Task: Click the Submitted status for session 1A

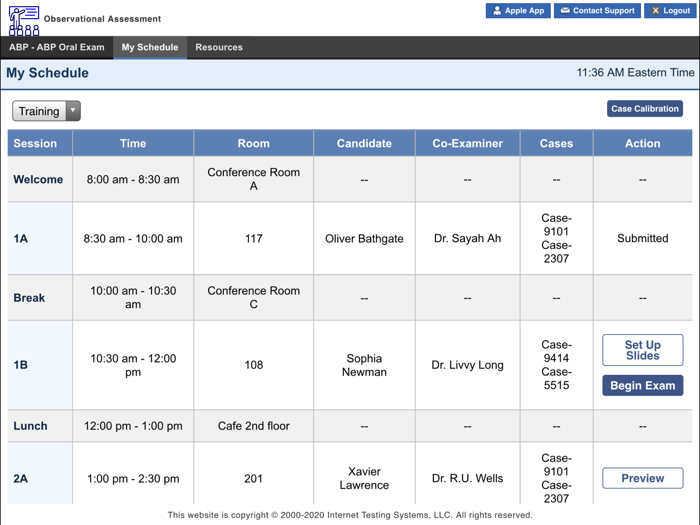Action: [x=642, y=239]
